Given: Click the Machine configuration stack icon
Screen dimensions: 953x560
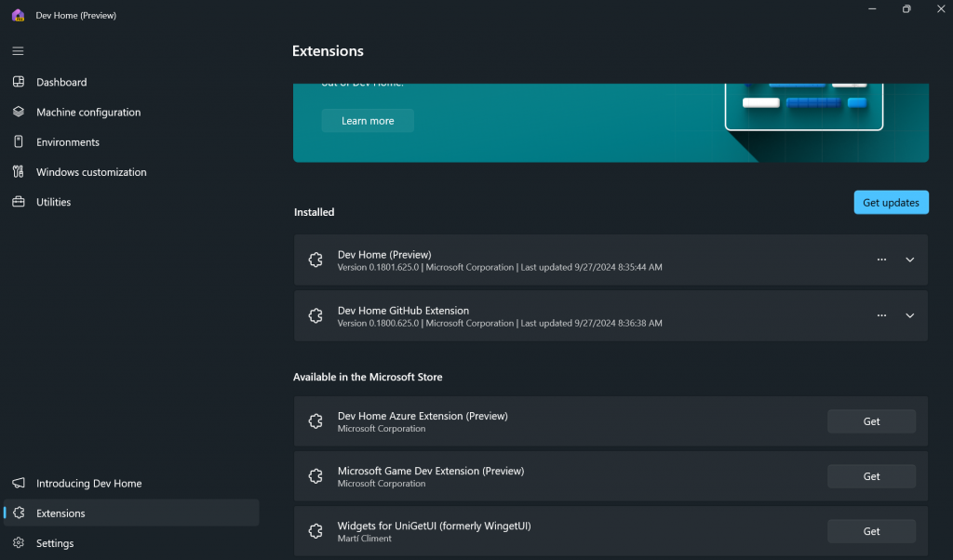Looking at the screenshot, I should tap(19, 112).
